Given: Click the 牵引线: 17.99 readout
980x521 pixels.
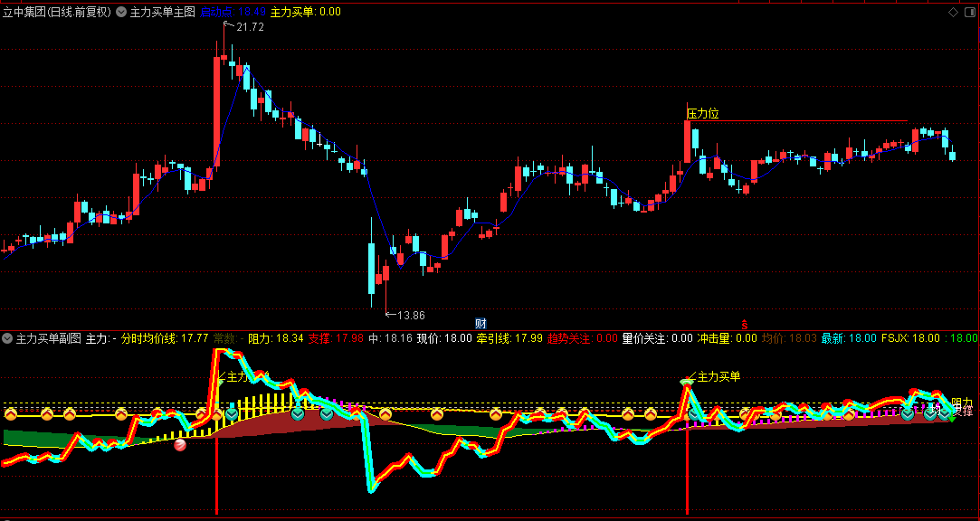Looking at the screenshot, I should (x=509, y=338).
